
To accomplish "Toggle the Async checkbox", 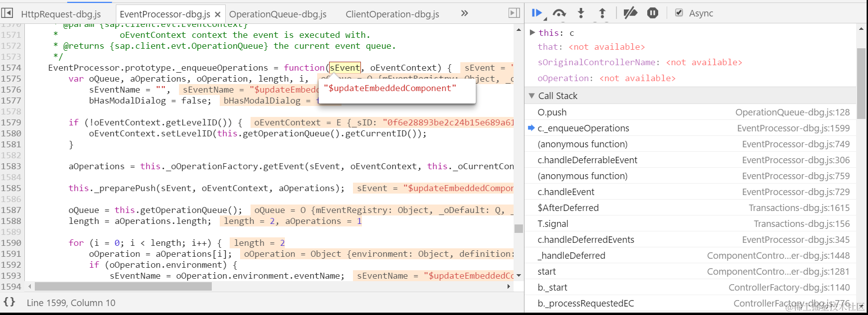I will (x=679, y=13).
